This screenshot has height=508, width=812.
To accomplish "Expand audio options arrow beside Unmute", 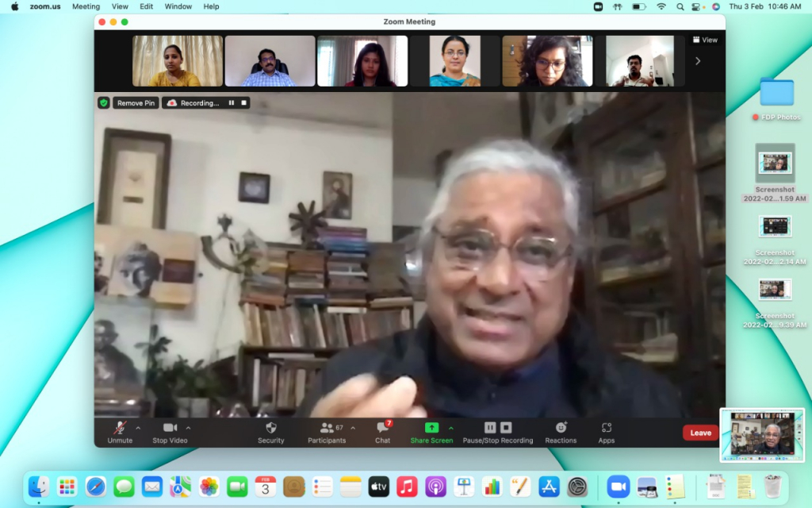I will point(138,428).
